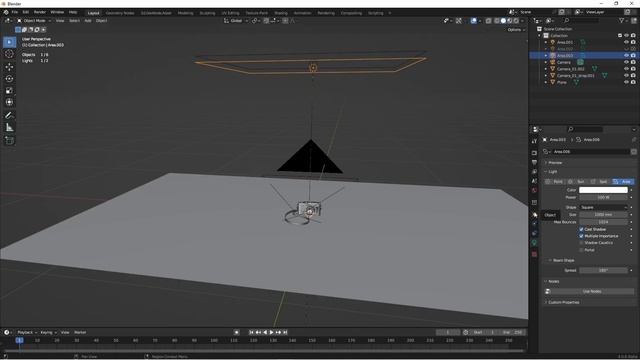Viewport: 640px width, 360px height.
Task: Uncheck Multiple Importance option
Action: (581, 236)
